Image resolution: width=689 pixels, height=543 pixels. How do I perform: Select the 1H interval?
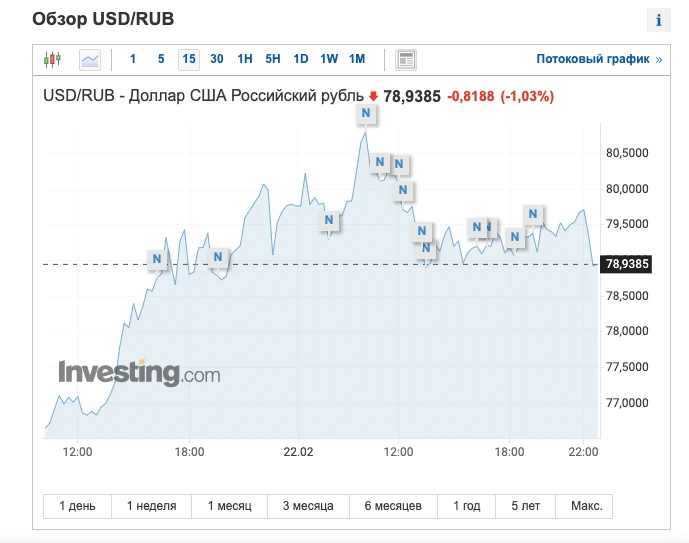pyautogui.click(x=245, y=59)
